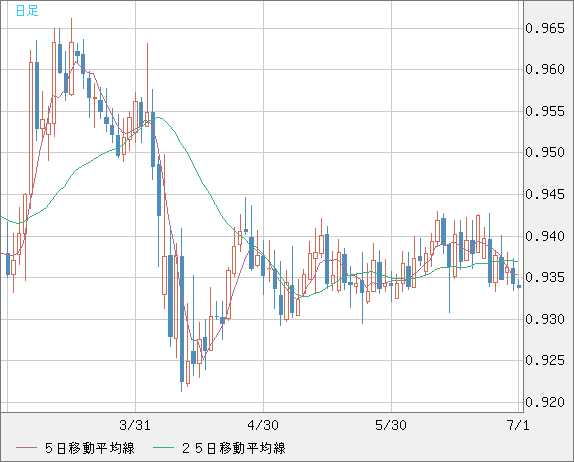The height and width of the screenshot is (462, 574).
Task: Click the 0.960 price axis label
Action: click(545, 69)
